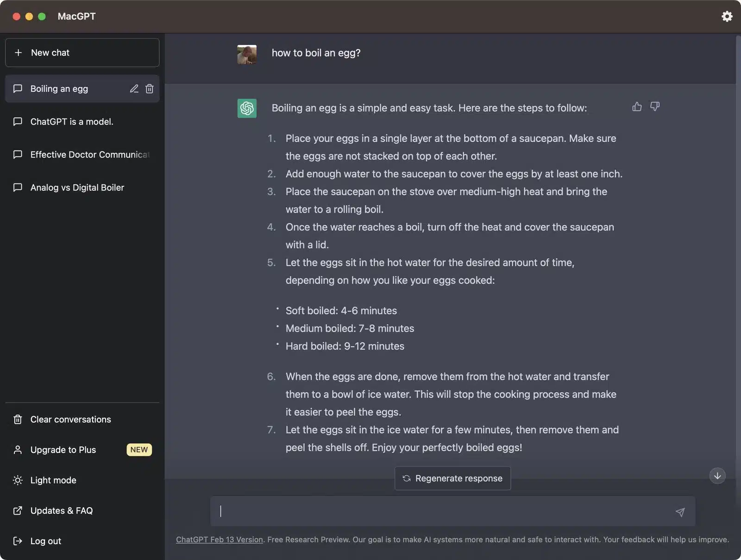Click the pencil icon to rename Boiling an egg
This screenshot has height=560, width=741.
[134, 88]
